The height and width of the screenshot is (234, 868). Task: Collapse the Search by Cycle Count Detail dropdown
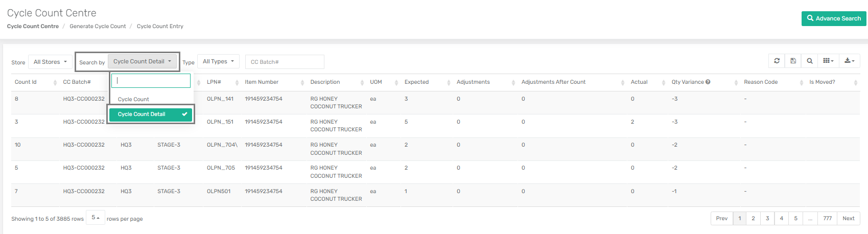pyautogui.click(x=142, y=61)
